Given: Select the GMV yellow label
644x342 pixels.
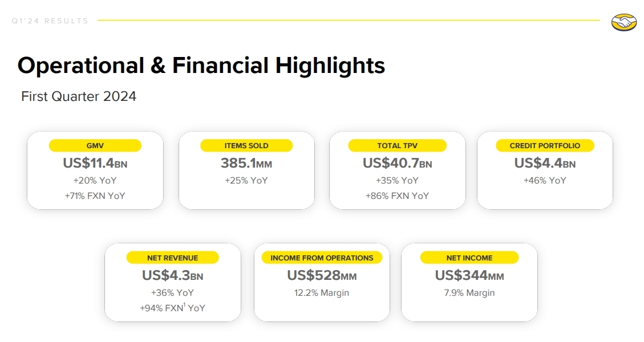Looking at the screenshot, I should coord(95,146).
